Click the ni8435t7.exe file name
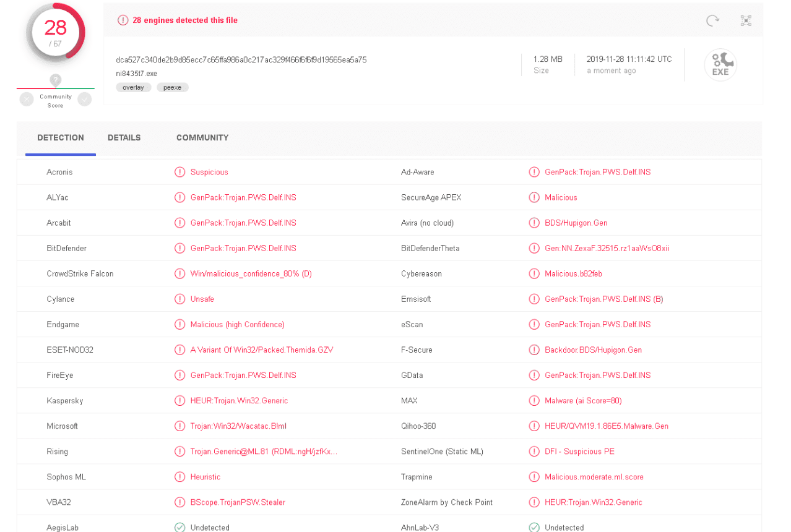Image resolution: width=791 pixels, height=532 pixels. 136,74
